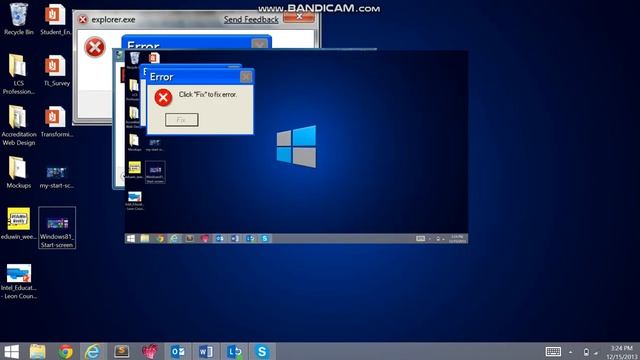Open the Recycle Bin desktop icon

(x=18, y=19)
